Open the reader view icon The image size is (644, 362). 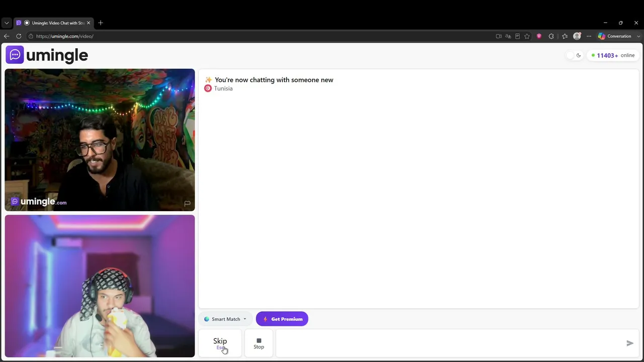coord(517,36)
